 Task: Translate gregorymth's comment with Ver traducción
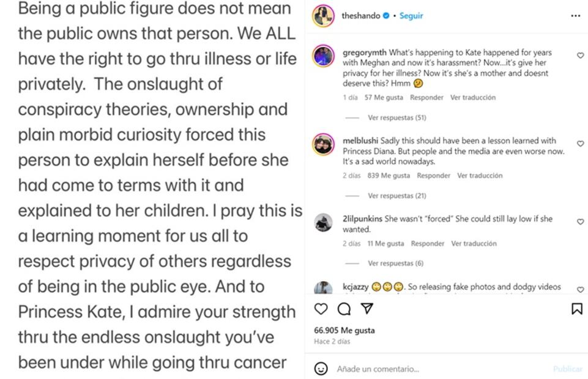473,97
